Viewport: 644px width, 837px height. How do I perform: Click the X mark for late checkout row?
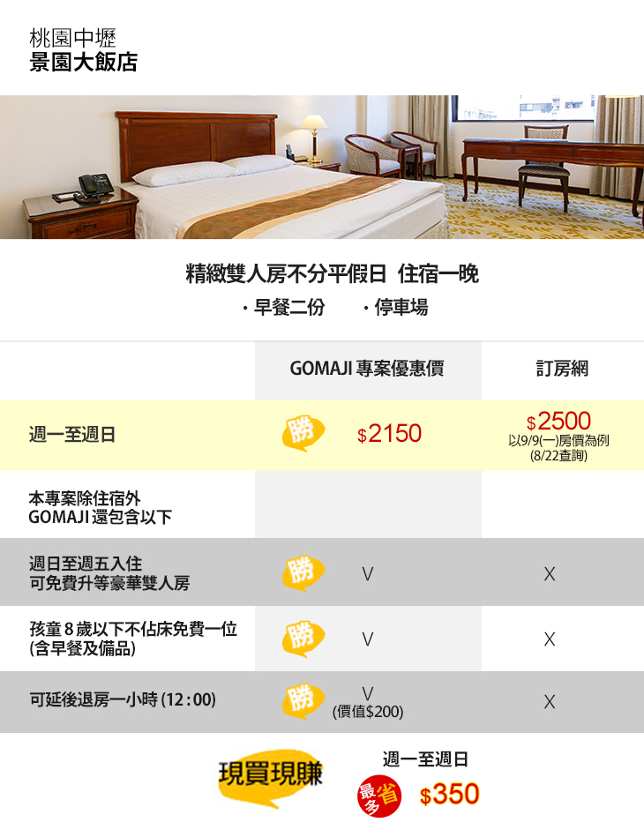[550, 702]
